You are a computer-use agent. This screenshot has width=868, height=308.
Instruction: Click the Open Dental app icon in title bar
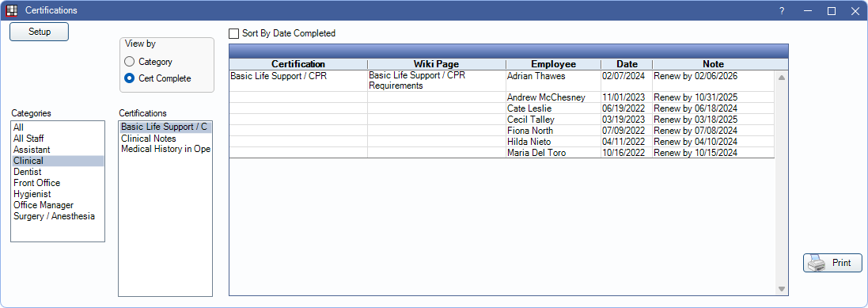click(x=12, y=10)
